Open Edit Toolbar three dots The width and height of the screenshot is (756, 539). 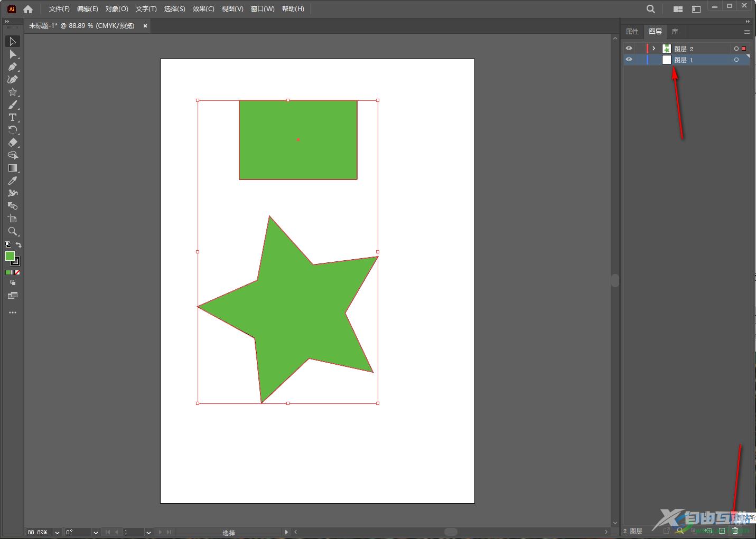[13, 313]
